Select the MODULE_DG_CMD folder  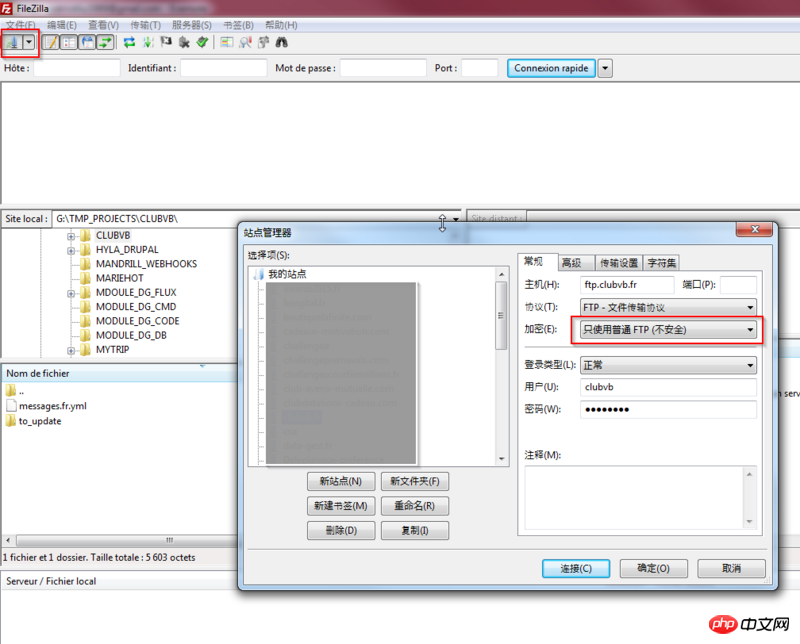pyautogui.click(x=136, y=307)
